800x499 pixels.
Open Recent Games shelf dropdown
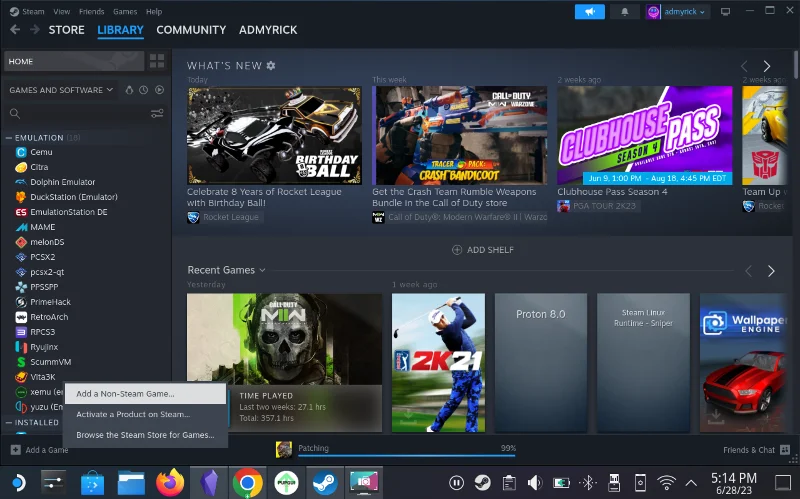pos(262,270)
